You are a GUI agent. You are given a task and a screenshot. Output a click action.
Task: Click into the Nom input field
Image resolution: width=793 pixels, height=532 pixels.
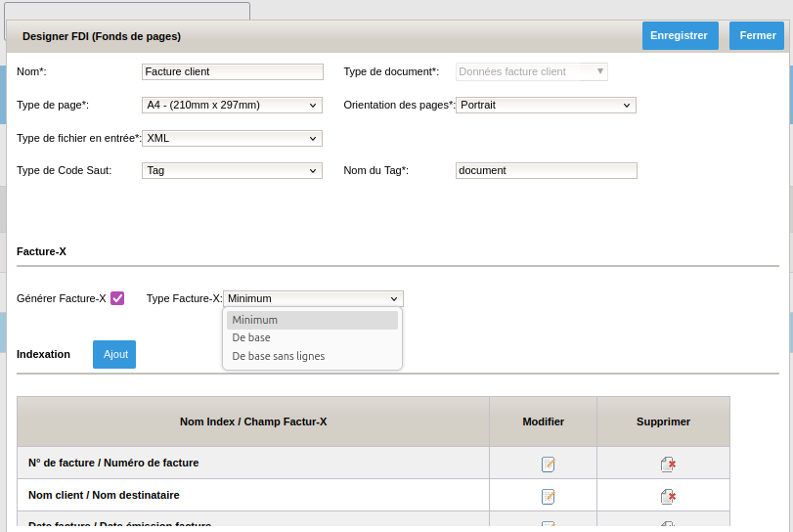tap(232, 71)
